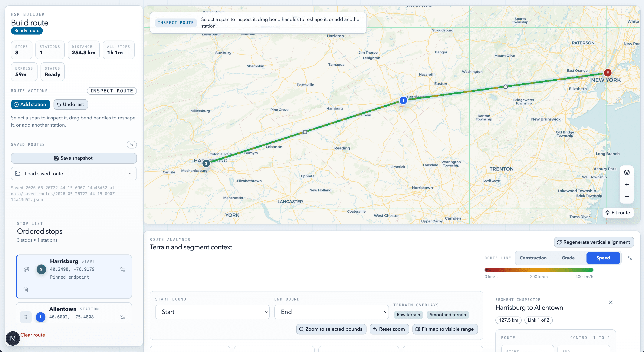
Task: Click the All Stops 1h 1m stat card
Action: (119, 50)
